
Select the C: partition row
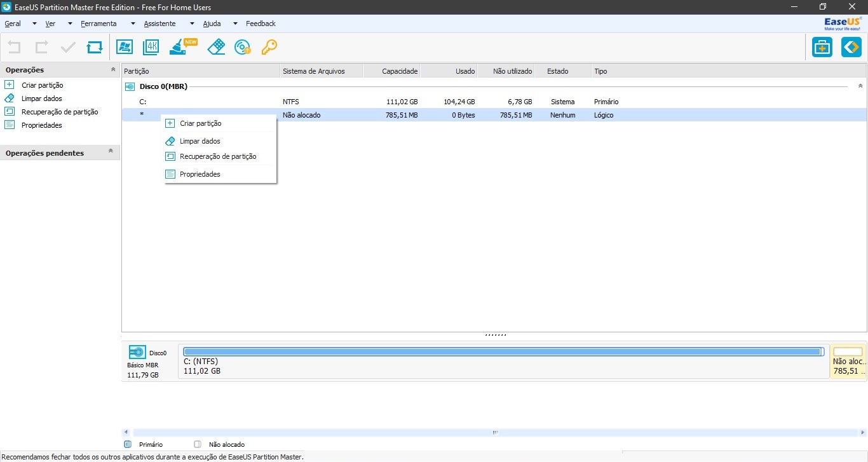(494, 102)
